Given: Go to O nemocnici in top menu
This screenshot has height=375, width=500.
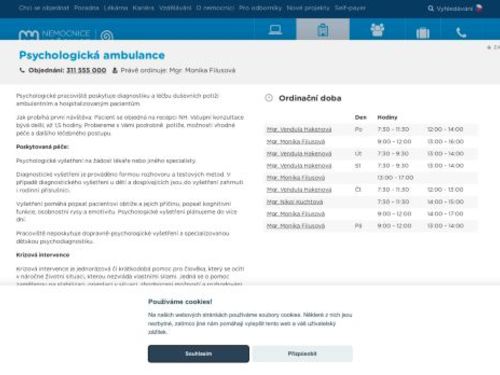Looking at the screenshot, I should pos(215,8).
